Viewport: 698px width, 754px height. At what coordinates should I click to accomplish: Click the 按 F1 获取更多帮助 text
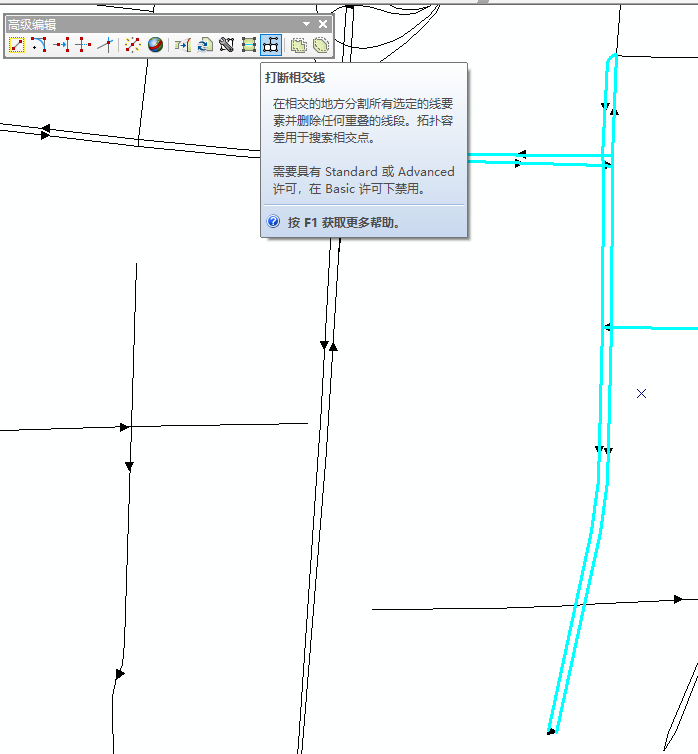(x=344, y=222)
